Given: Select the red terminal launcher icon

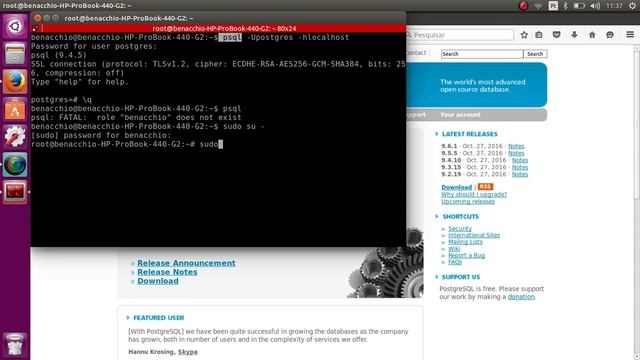Looking at the screenshot, I should (x=15, y=192).
